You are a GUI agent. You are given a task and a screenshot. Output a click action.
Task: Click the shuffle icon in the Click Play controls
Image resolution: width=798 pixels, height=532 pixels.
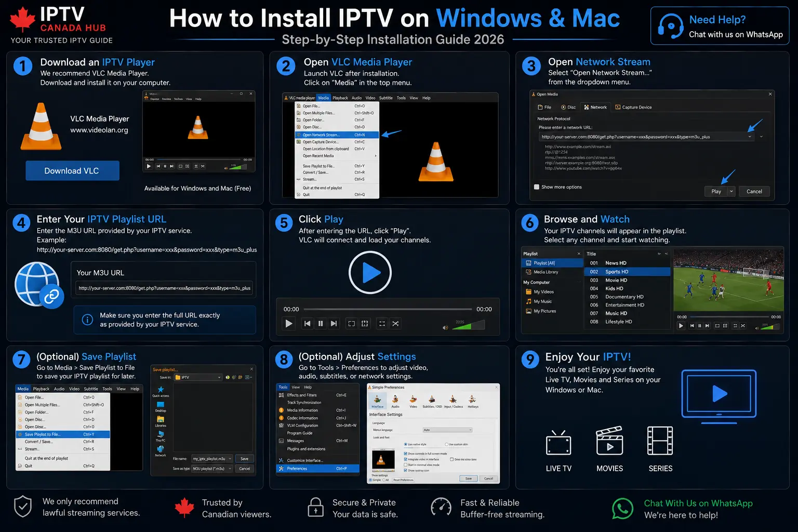tap(395, 324)
